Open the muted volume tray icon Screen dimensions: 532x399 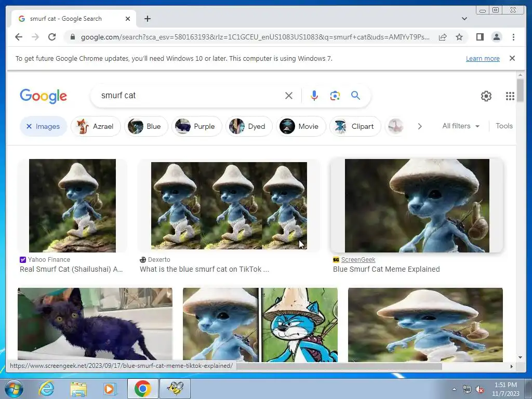(480, 390)
